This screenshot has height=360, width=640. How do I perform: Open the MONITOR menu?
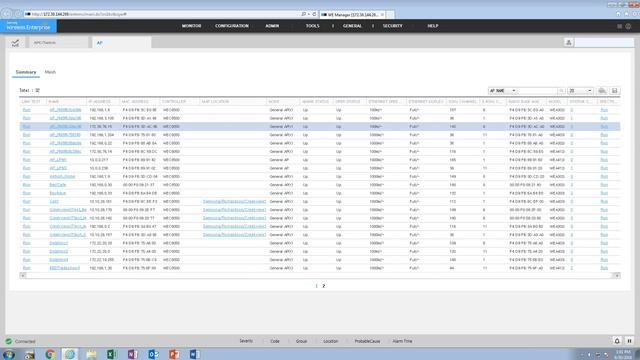pyautogui.click(x=191, y=26)
